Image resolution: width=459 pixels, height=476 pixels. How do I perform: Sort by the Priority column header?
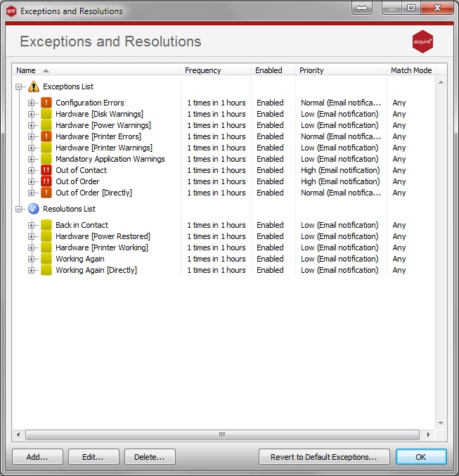point(341,70)
